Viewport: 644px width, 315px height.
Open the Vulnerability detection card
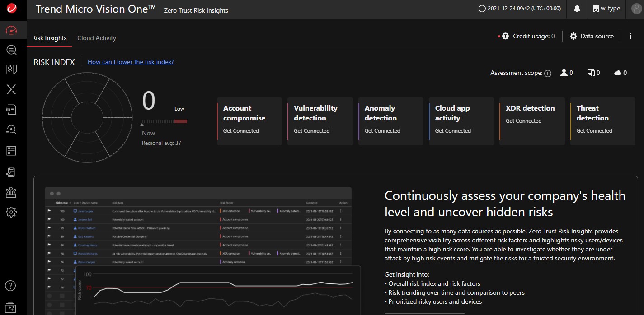pyautogui.click(x=320, y=121)
